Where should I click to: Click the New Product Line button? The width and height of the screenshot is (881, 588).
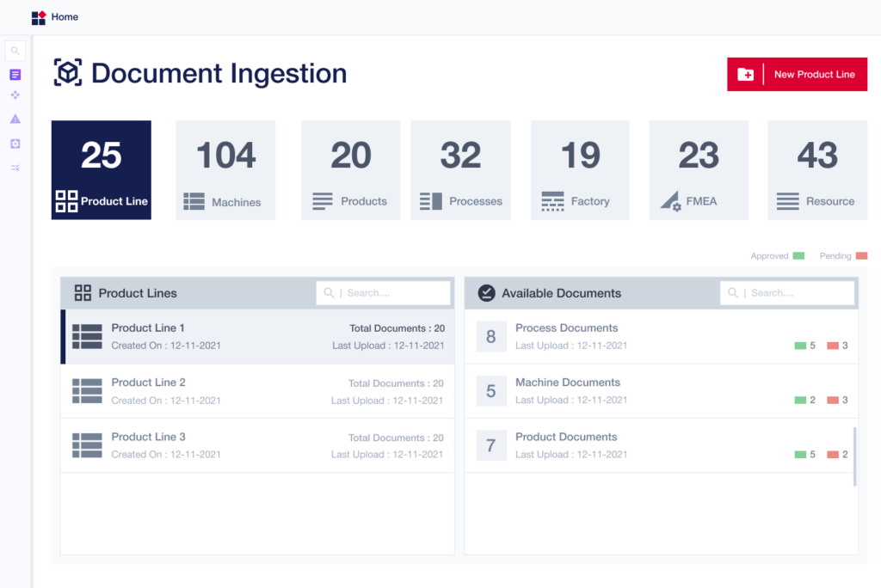(x=797, y=75)
